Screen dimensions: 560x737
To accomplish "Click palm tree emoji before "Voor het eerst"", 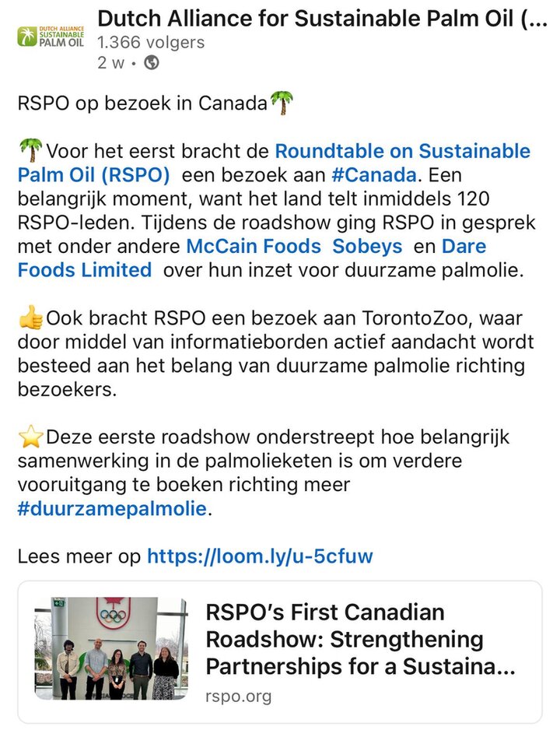I will [30, 150].
